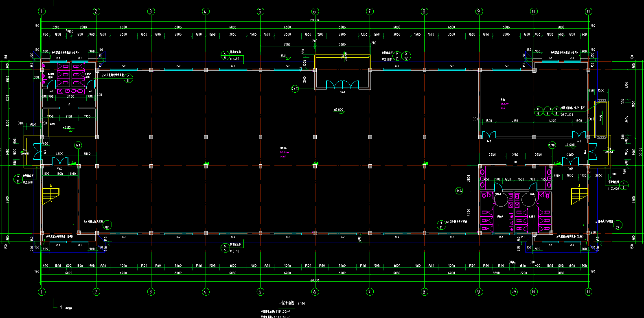The height and width of the screenshot is (318, 644).
Task: Select the 1/1 grid bubble inside plan
Action: [x=78, y=145]
